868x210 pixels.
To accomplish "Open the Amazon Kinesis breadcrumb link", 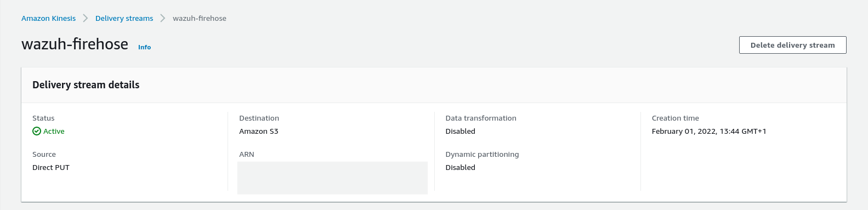I will 48,18.
